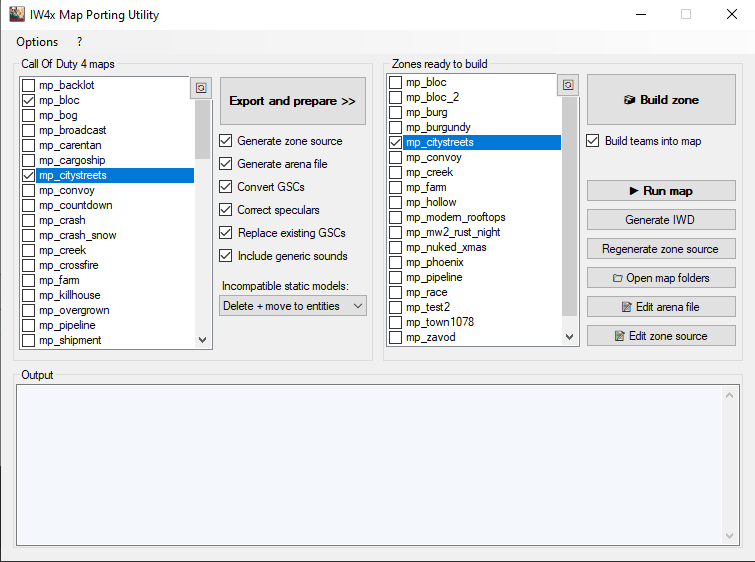Refresh the Call Of Duty 4 maps list
This screenshot has height=562, width=755.
[201, 88]
